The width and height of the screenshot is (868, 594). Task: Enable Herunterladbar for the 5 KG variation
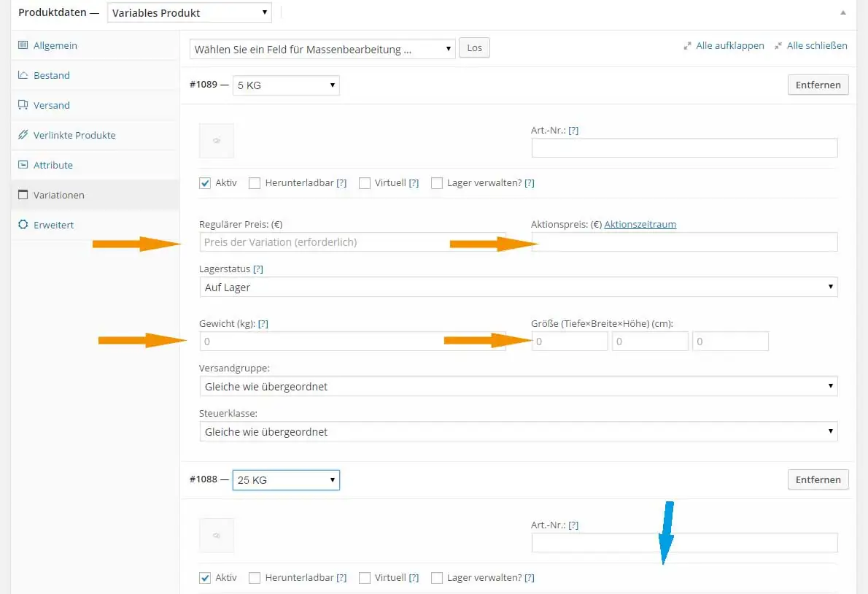(x=255, y=182)
